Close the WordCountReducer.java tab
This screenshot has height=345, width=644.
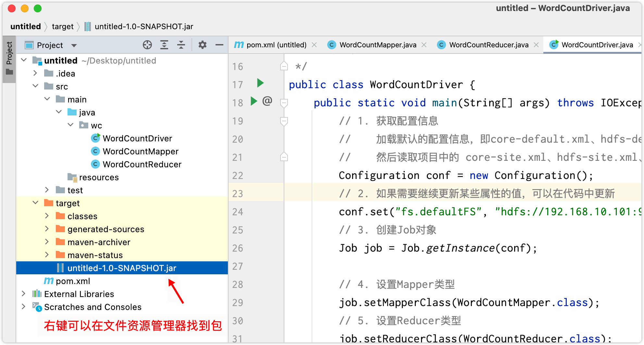pos(536,45)
